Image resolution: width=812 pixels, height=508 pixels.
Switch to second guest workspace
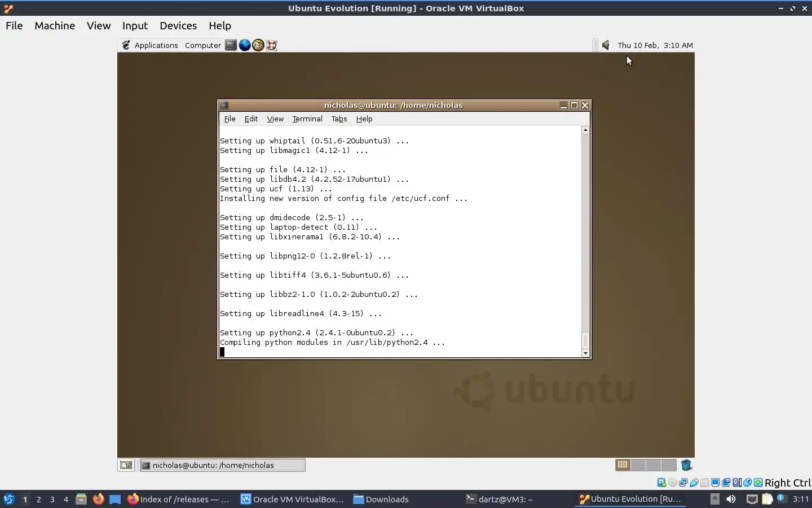638,465
